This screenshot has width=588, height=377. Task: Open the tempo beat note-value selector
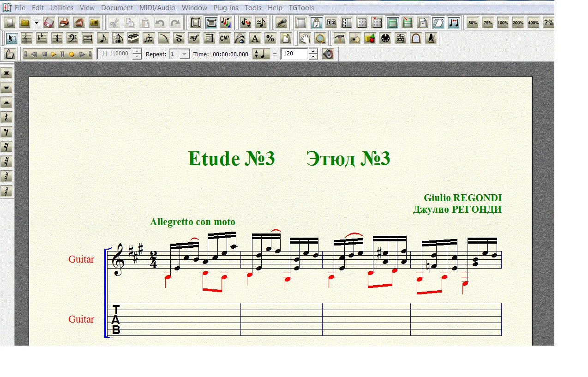pos(261,54)
